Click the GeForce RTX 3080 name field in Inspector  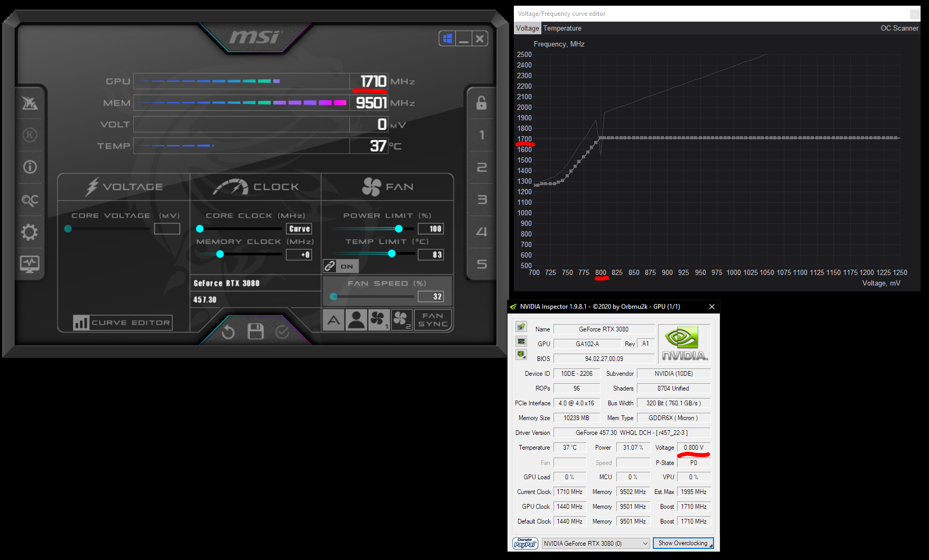coord(604,329)
